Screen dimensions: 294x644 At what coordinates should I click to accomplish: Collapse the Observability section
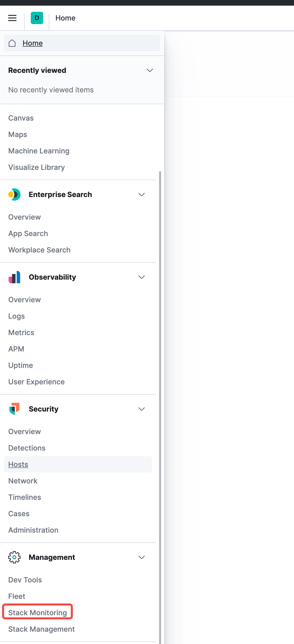142,277
